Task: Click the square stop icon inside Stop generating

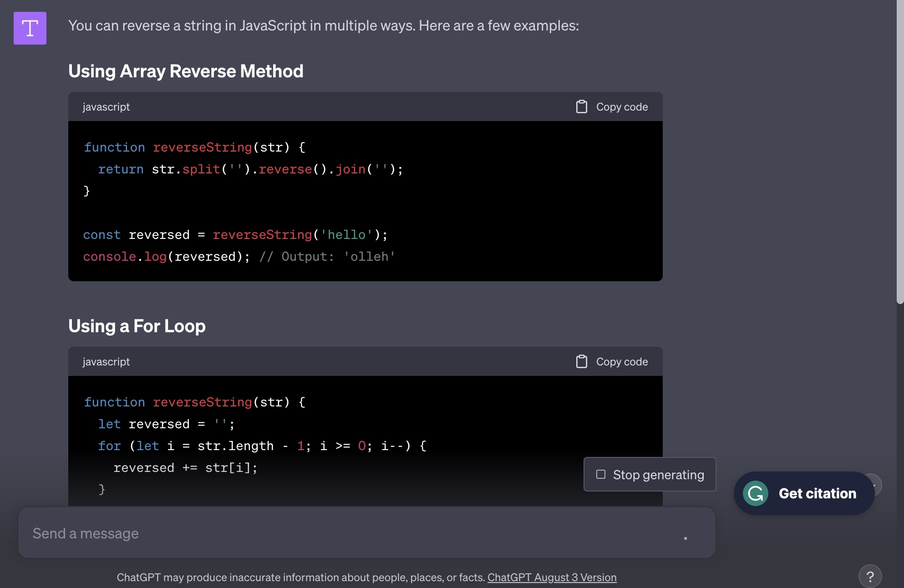Action: pos(601,474)
